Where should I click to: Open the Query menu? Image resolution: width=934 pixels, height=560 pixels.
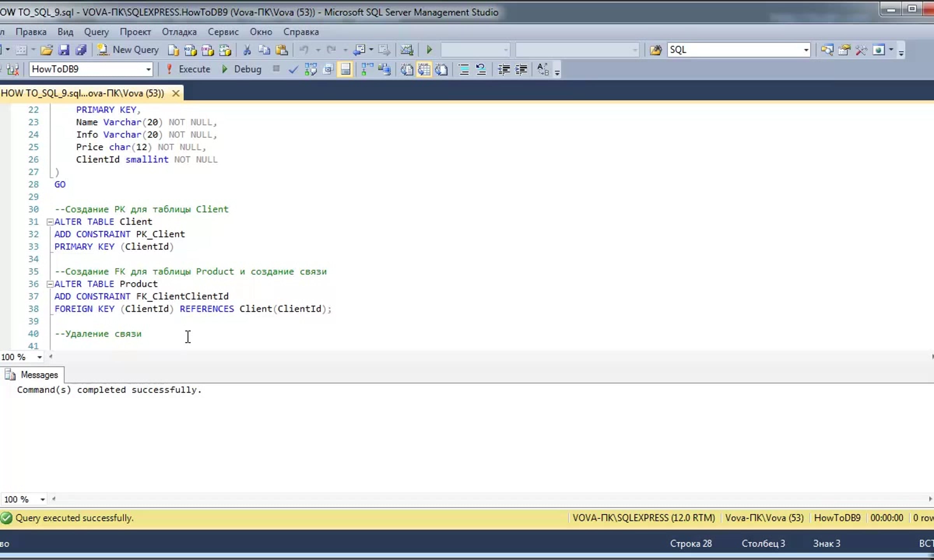point(96,32)
